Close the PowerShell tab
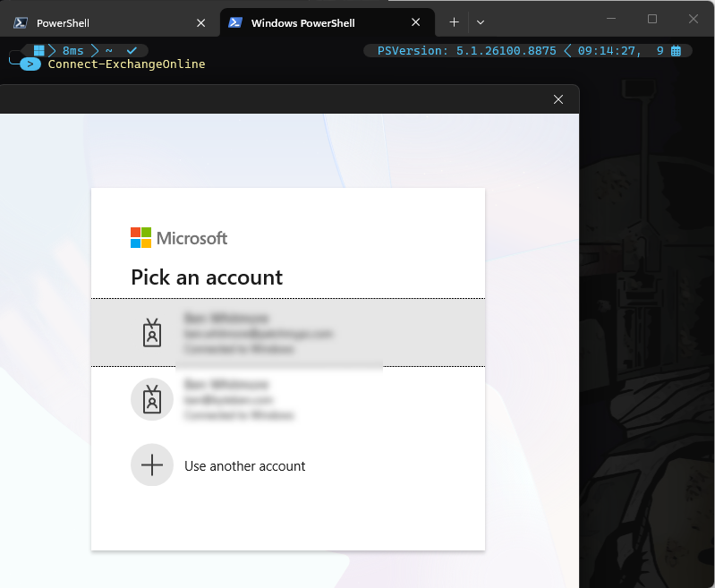 coord(200,22)
